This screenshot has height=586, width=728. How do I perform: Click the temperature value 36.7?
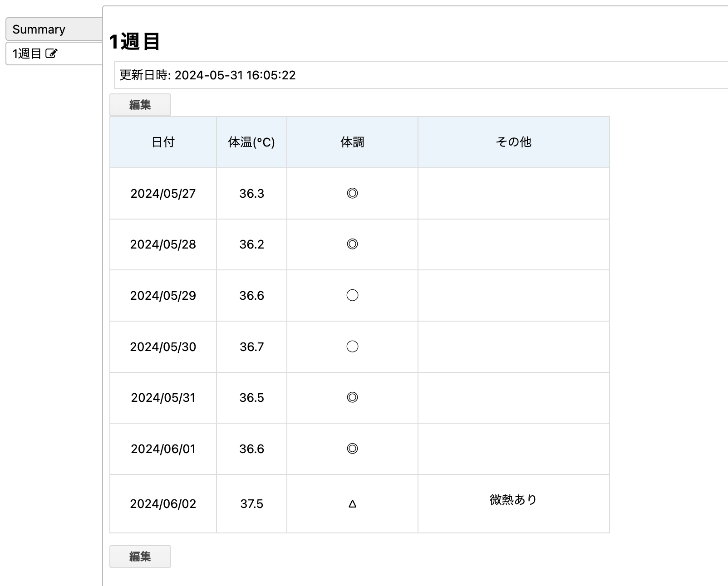[251, 347]
